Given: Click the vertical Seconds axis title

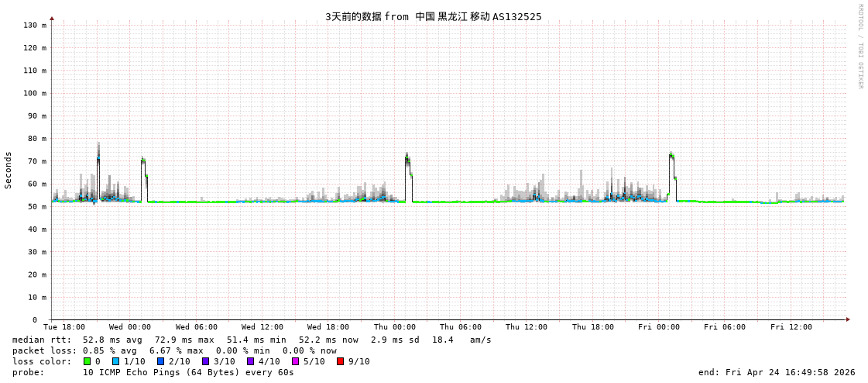Looking at the screenshot, I should 9,170.
